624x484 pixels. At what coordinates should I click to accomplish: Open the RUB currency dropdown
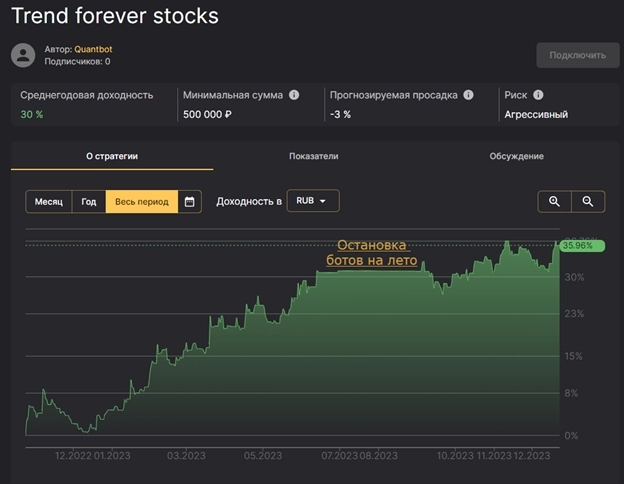tap(313, 201)
